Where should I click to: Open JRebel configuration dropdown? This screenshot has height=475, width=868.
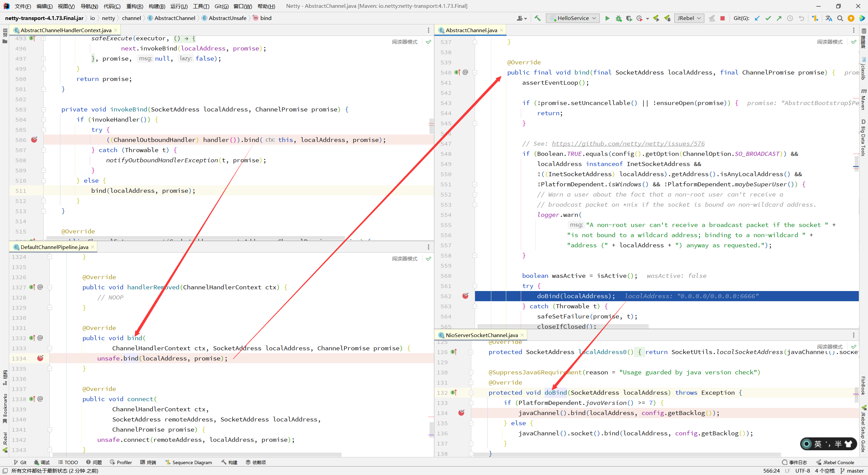(689, 18)
